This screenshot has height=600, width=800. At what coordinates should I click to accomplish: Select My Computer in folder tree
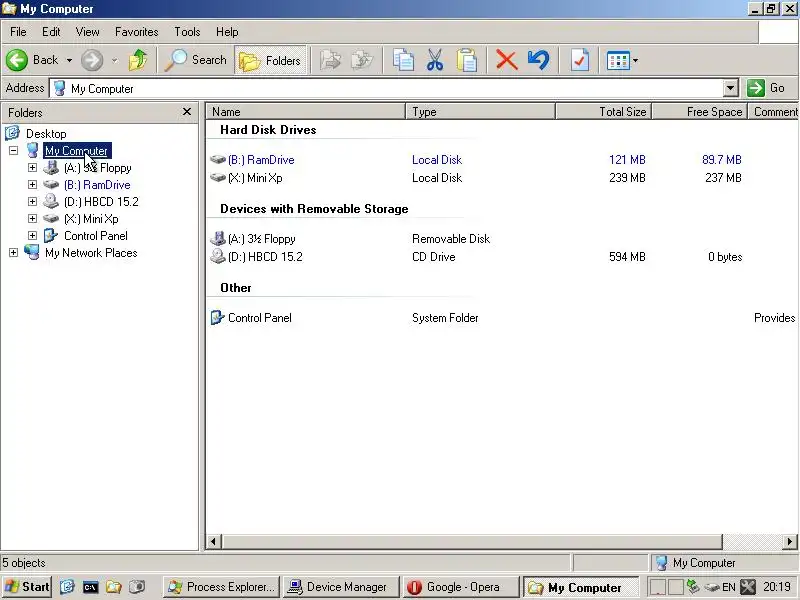pos(77,151)
